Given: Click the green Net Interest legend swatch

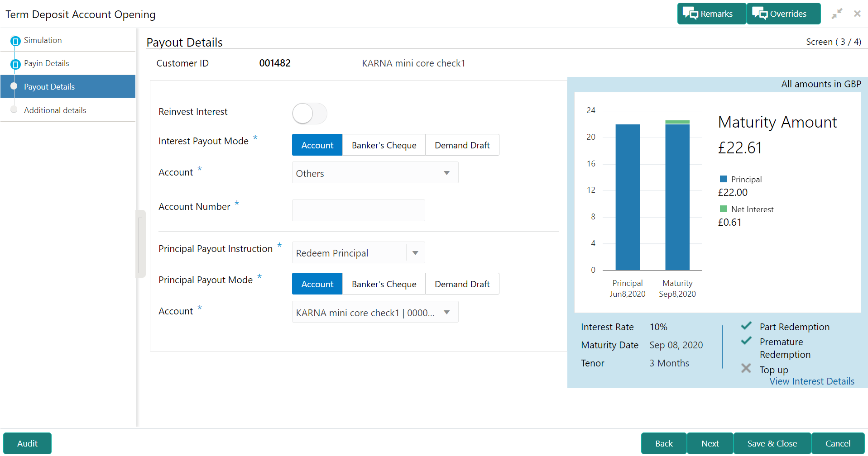Looking at the screenshot, I should [723, 209].
